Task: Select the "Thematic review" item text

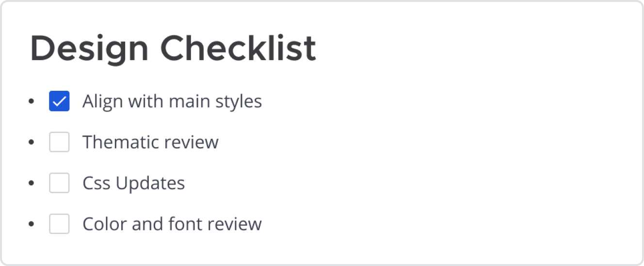Action: [x=150, y=142]
